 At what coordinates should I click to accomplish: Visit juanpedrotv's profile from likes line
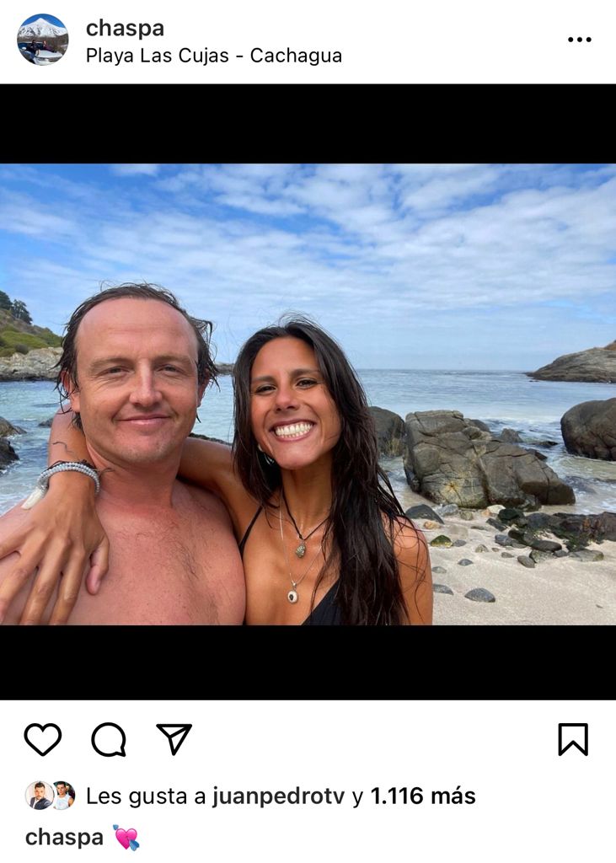(279, 796)
